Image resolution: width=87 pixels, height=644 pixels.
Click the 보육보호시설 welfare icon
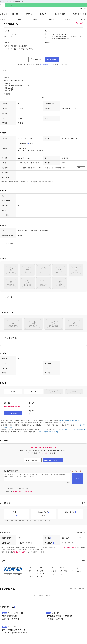43,283
